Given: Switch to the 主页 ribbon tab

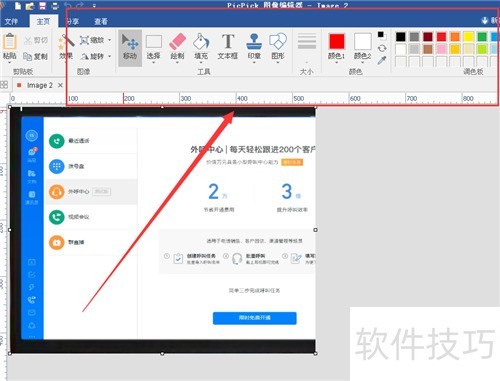Looking at the screenshot, I should tap(43, 21).
